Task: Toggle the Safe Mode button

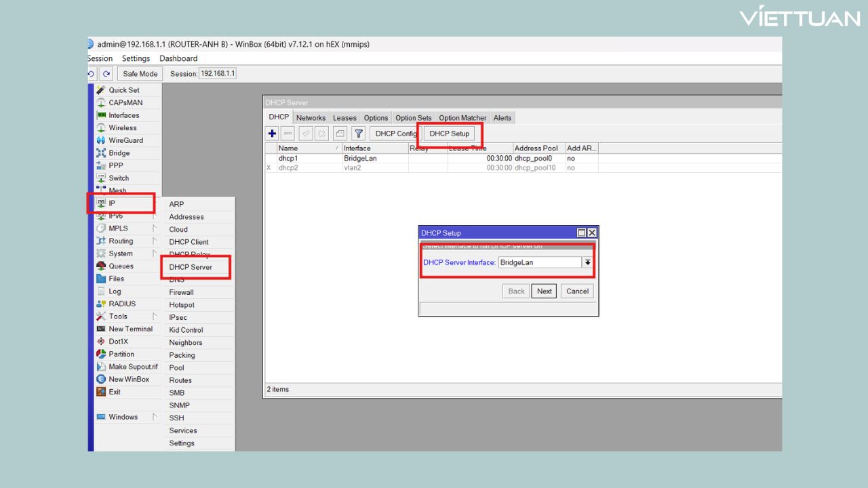Action: click(x=140, y=74)
